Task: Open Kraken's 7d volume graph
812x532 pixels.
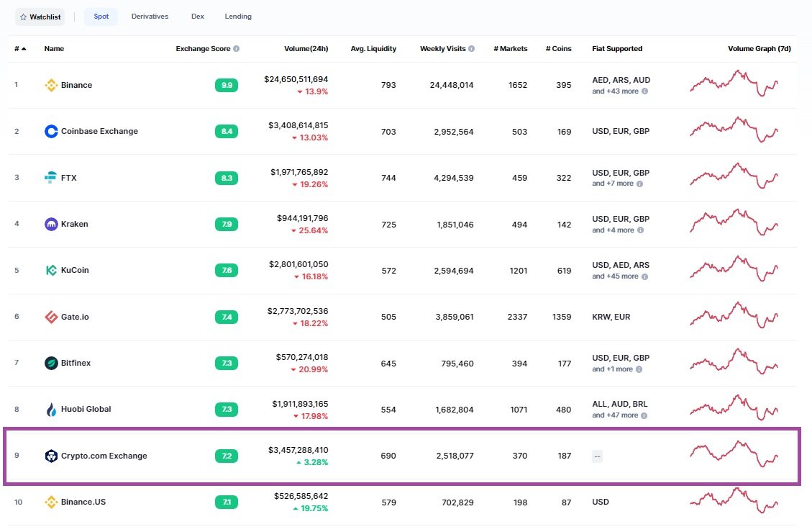Action: pos(734,222)
